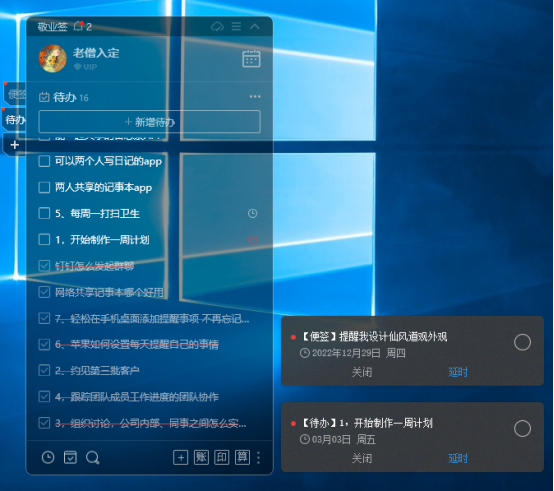
Task: Mark 待办 reminder complete with circle
Action: coord(522,429)
